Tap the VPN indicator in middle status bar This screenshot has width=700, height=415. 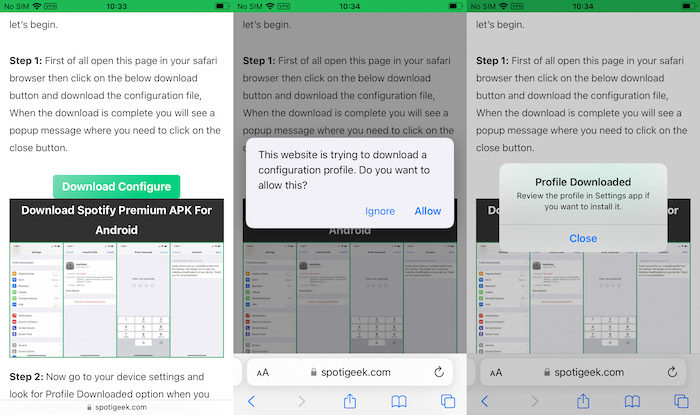tap(283, 6)
